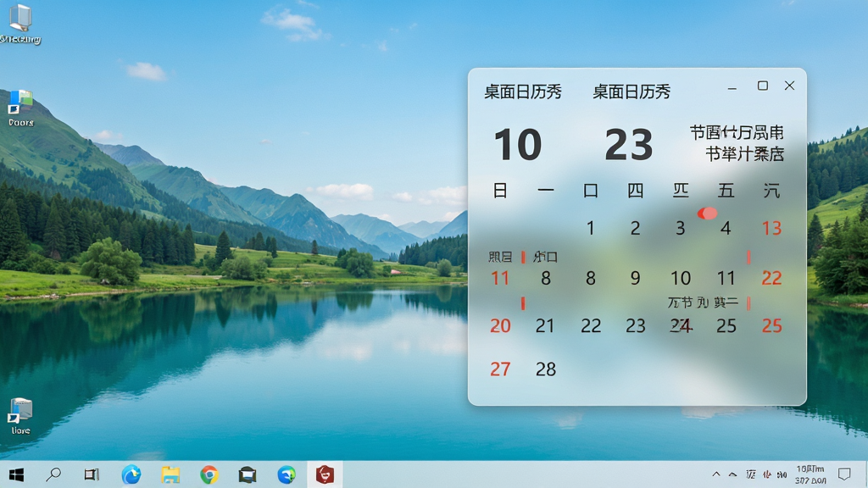
Task: Select date 9 in the calendar
Action: [636, 278]
